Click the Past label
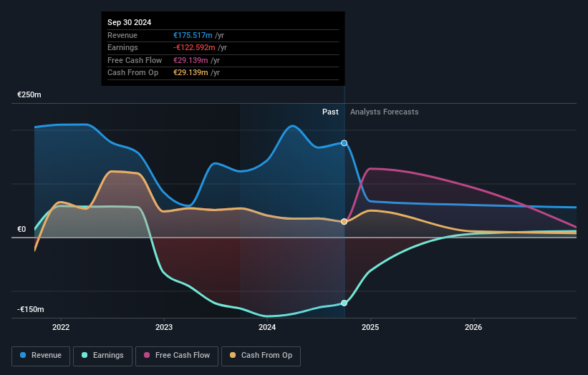Screen dimensions: 588x375 pyautogui.click(x=330, y=112)
